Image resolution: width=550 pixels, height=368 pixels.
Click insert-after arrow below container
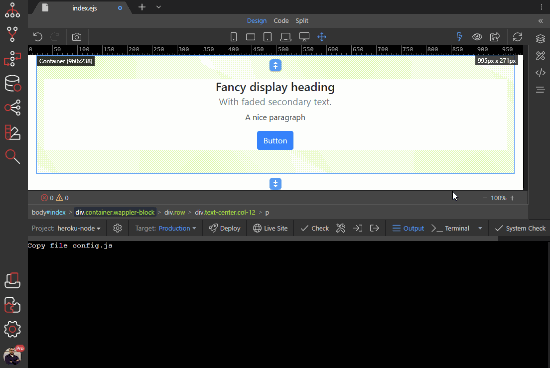click(x=275, y=183)
